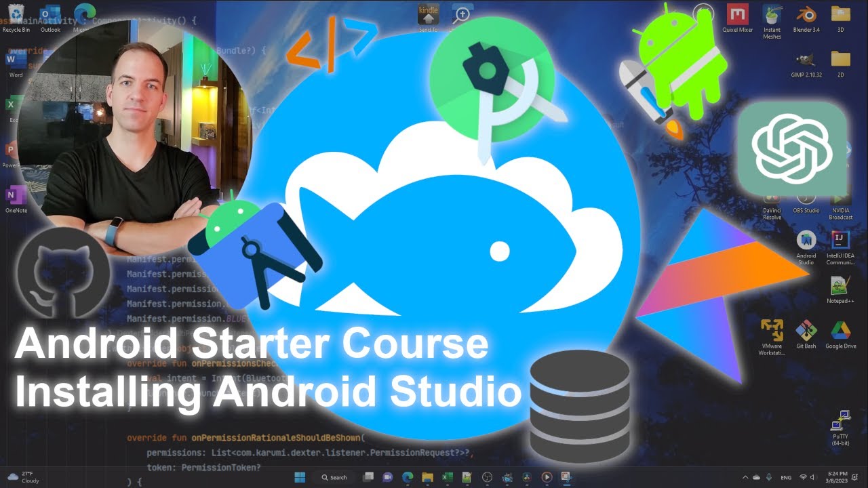The height and width of the screenshot is (488, 868).
Task: Launch GIMP 2.10.32 from the desktop
Action: (806, 65)
